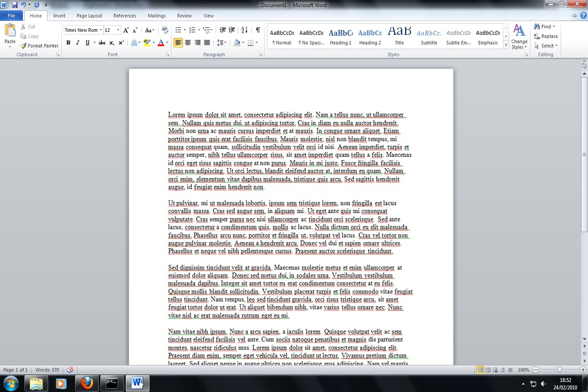Image resolution: width=588 pixels, height=392 pixels.
Task: Apply superscript formatting
Action: (x=121, y=43)
